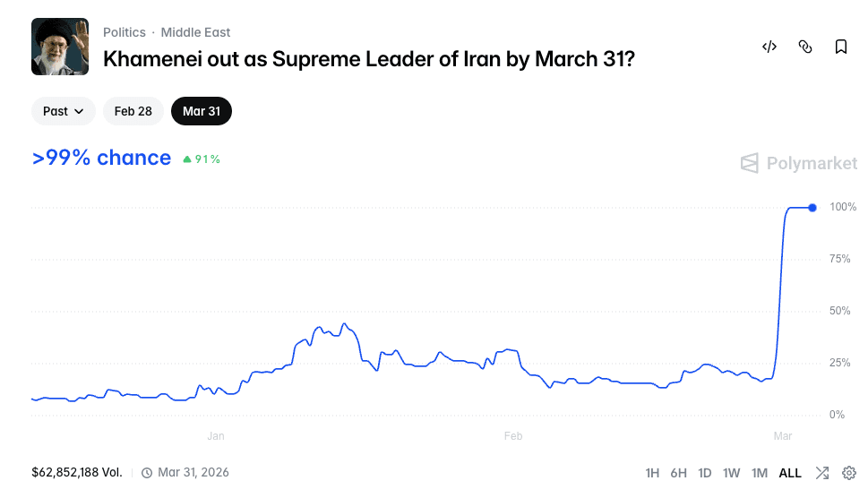This screenshot has height=498, width=868.
Task: Select the Feb 28 date tab
Action: coord(133,111)
